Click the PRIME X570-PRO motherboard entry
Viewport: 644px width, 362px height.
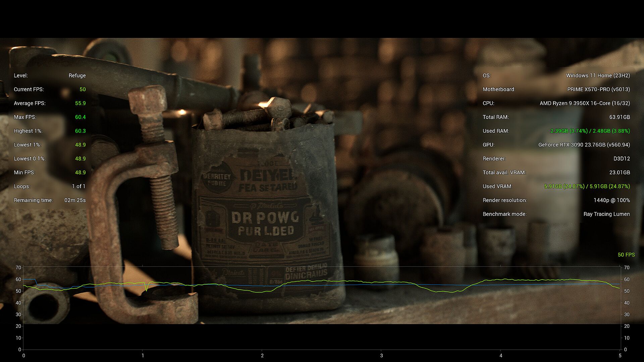pyautogui.click(x=598, y=89)
